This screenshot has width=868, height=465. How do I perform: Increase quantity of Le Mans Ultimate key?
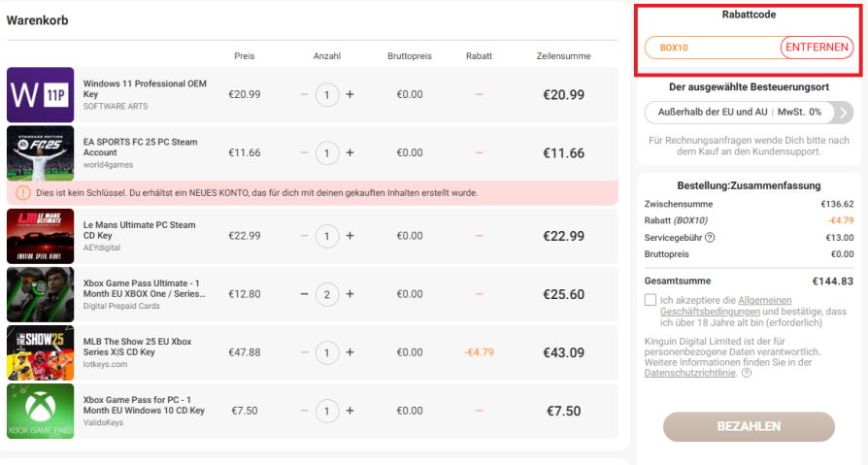tap(350, 236)
